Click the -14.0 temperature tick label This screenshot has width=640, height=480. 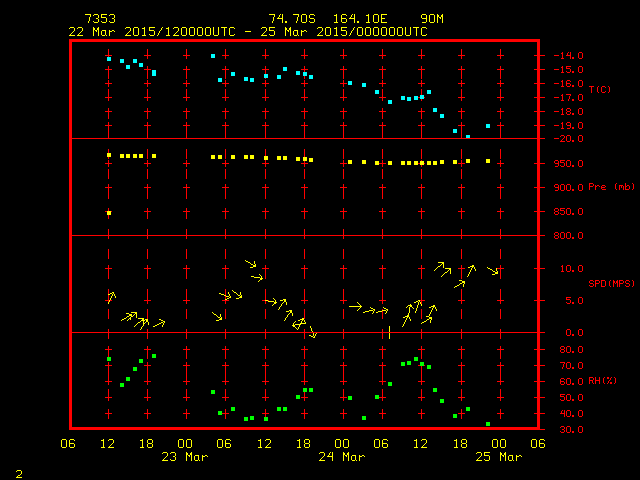click(x=564, y=55)
